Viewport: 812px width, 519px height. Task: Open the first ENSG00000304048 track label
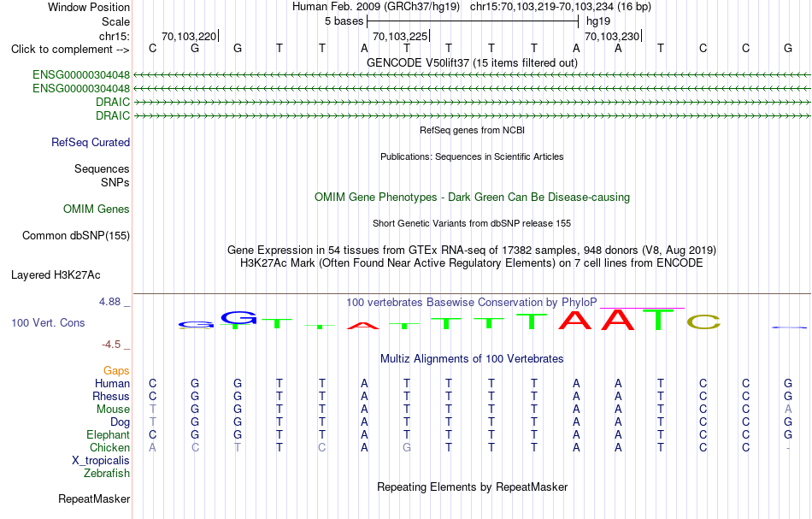(x=81, y=74)
